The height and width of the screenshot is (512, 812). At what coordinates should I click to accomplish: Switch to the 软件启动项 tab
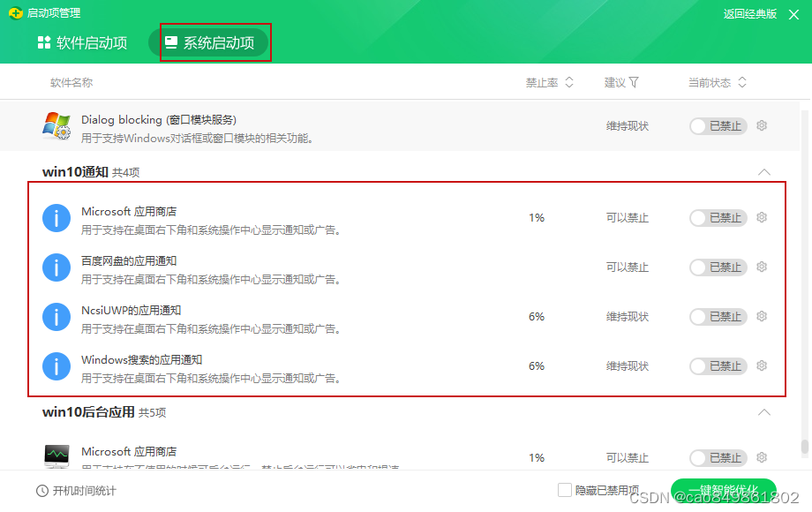pos(82,42)
